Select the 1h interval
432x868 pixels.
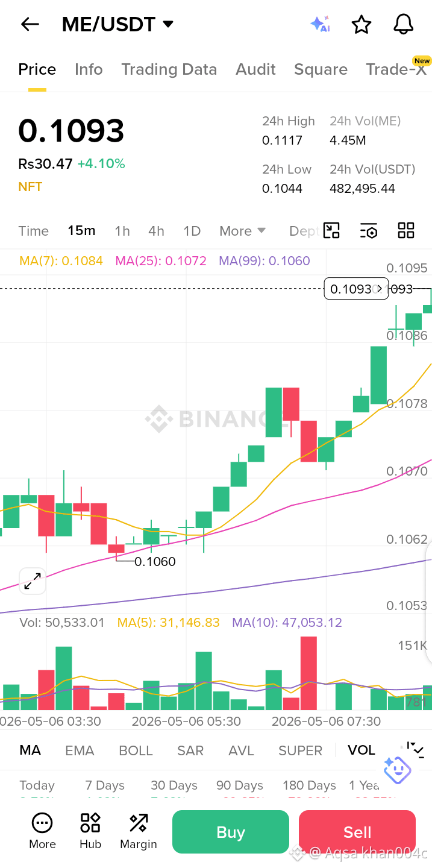click(122, 231)
